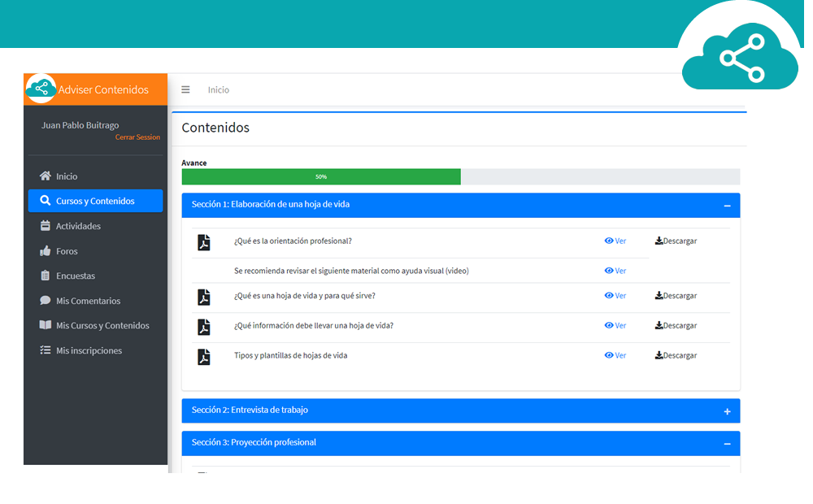Open Encuestas in the sidebar

pyautogui.click(x=75, y=276)
